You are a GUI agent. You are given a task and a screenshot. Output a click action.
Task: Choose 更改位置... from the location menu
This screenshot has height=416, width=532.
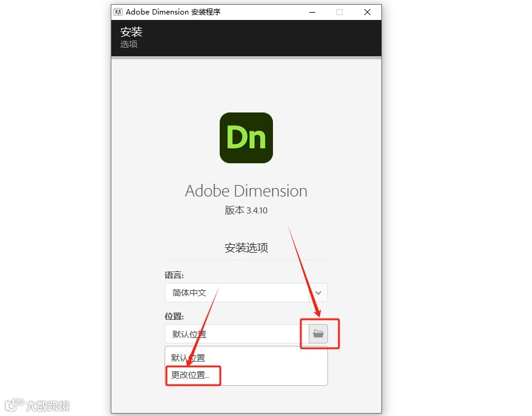[190, 375]
